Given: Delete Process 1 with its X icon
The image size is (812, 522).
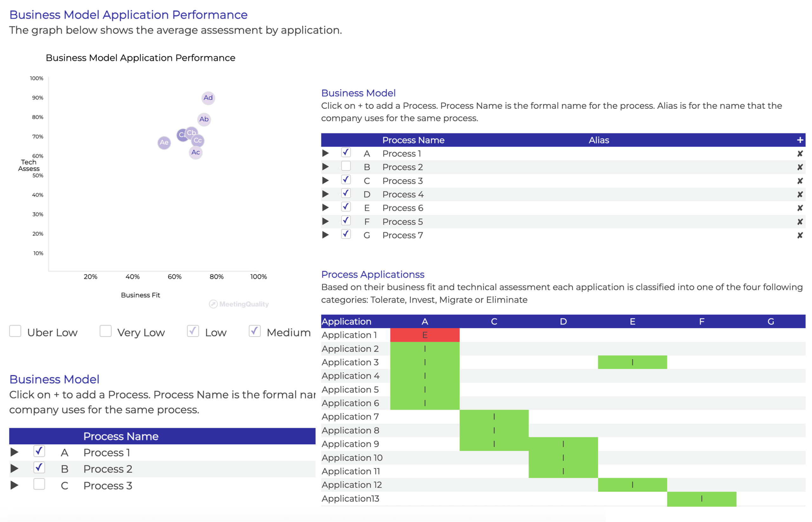Looking at the screenshot, I should [800, 153].
